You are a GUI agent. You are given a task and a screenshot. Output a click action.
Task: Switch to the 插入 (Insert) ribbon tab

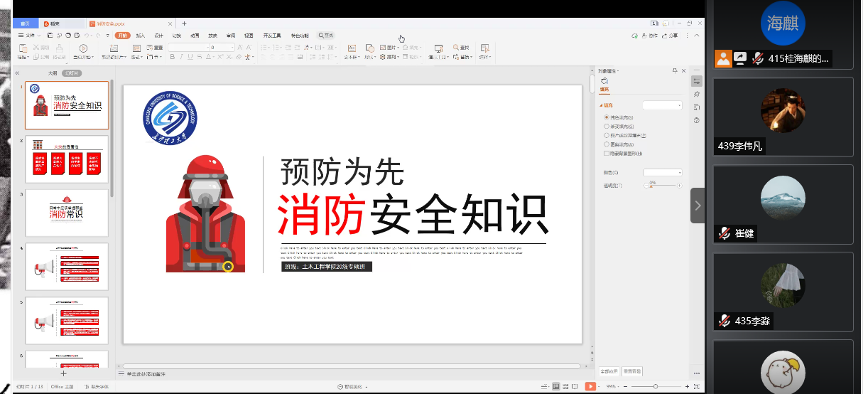(x=141, y=35)
